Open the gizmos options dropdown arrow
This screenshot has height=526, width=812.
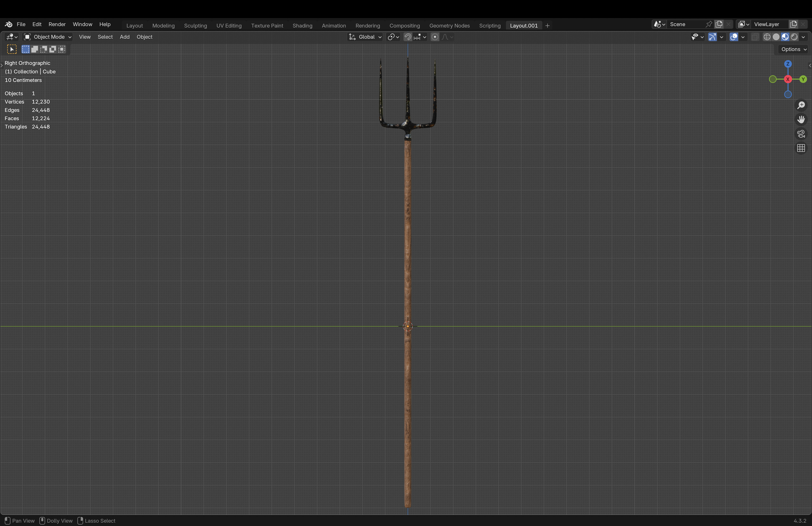[721, 37]
